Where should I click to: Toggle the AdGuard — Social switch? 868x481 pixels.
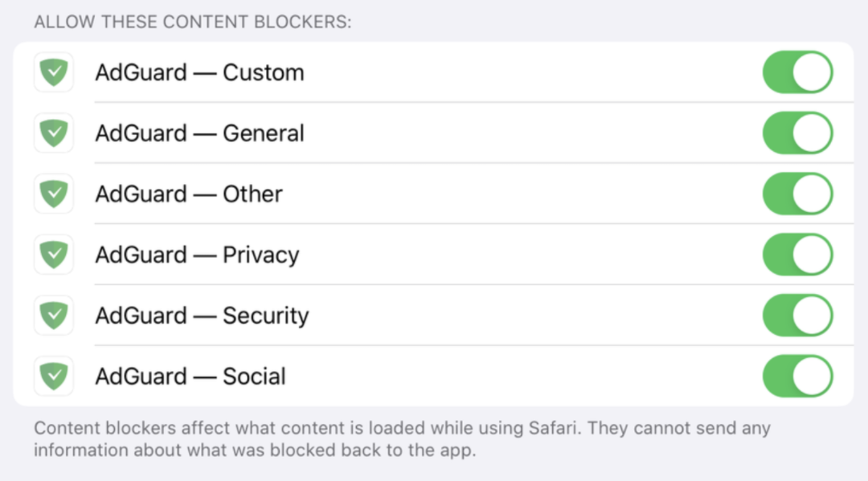point(797,377)
